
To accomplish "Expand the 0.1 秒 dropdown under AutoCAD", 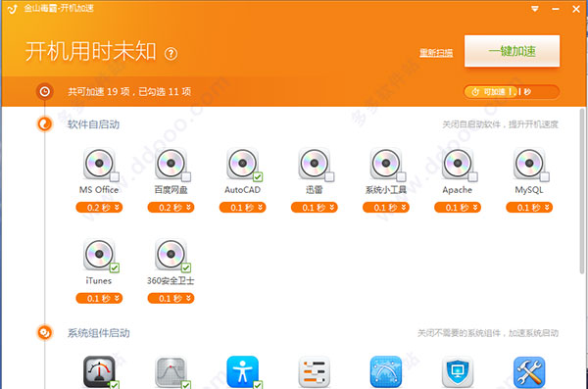I will point(242,208).
